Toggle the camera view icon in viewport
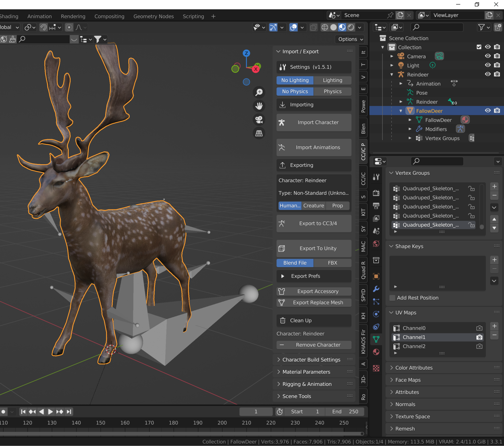 (x=259, y=119)
